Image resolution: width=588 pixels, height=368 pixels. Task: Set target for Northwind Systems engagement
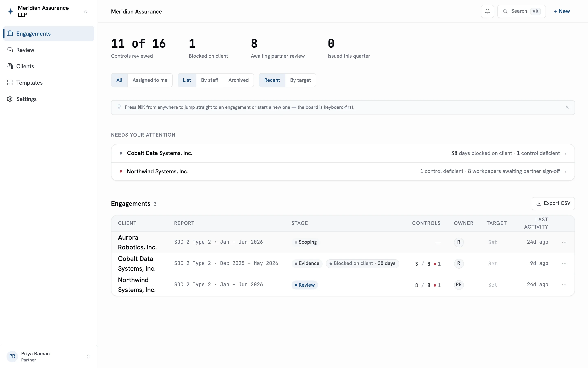(493, 285)
